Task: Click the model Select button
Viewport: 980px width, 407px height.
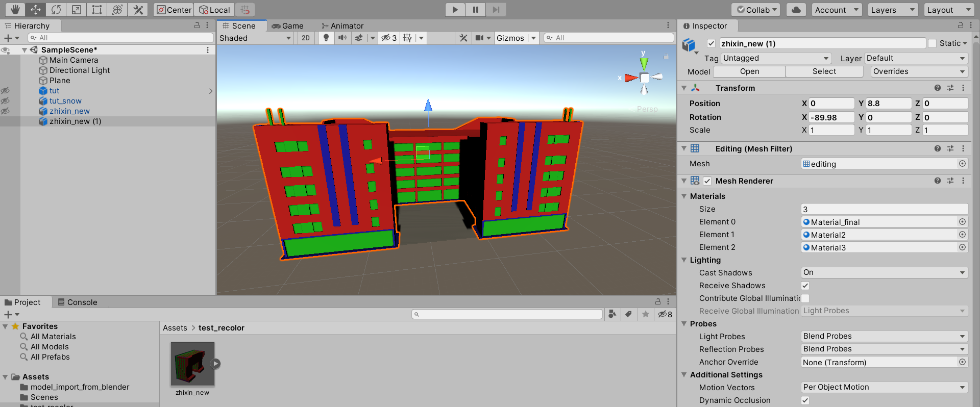Action: (x=824, y=71)
